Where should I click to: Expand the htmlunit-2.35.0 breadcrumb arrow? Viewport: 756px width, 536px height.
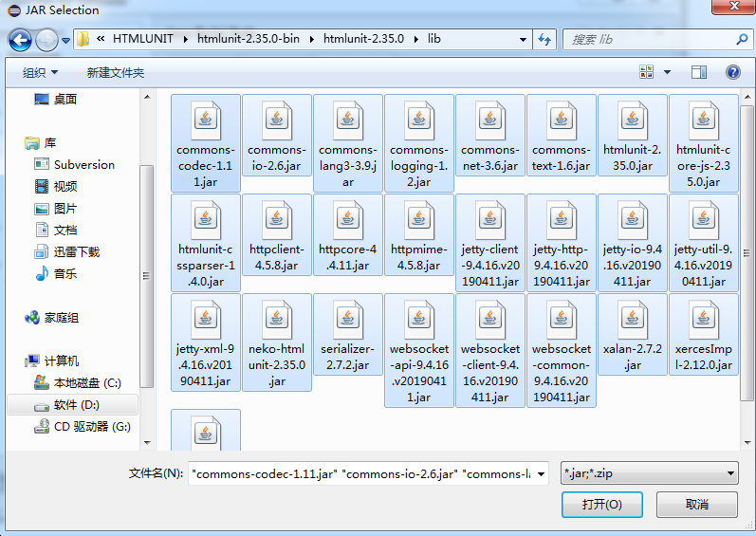click(416, 39)
